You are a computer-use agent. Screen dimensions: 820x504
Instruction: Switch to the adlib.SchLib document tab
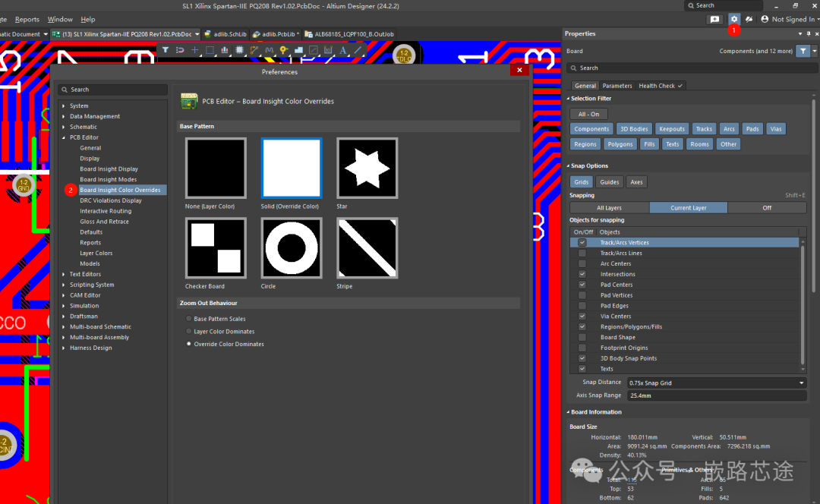pos(225,34)
